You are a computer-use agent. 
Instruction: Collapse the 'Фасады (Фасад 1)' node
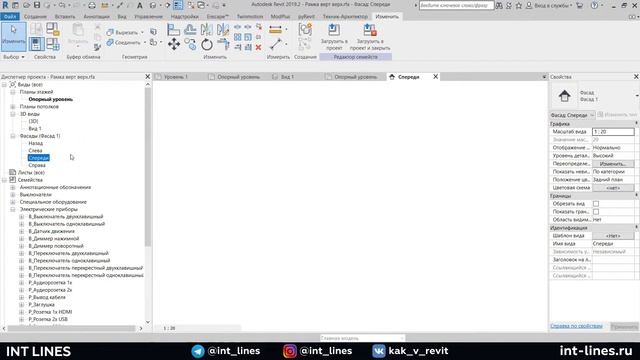(x=13, y=136)
